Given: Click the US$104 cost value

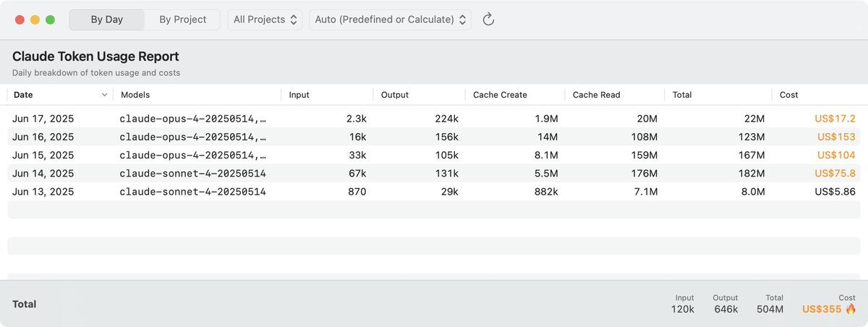Looking at the screenshot, I should pyautogui.click(x=837, y=155).
